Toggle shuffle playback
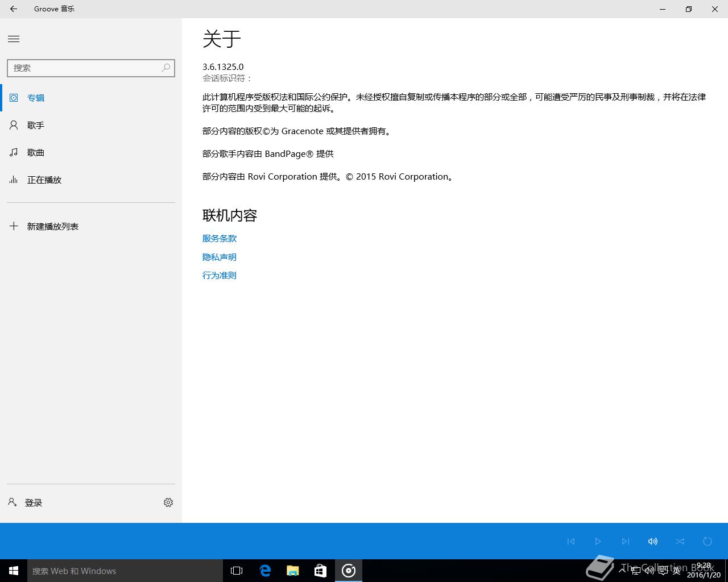This screenshot has width=728, height=582. [x=680, y=541]
